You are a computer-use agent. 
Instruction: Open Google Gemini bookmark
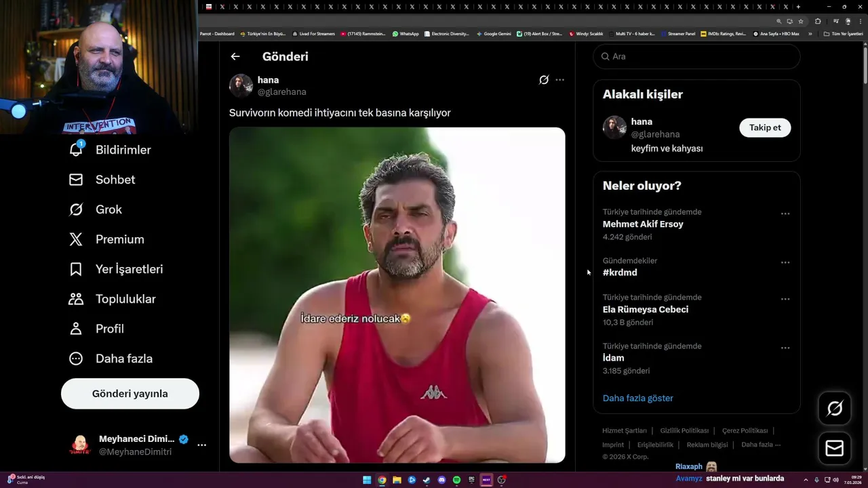[494, 34]
